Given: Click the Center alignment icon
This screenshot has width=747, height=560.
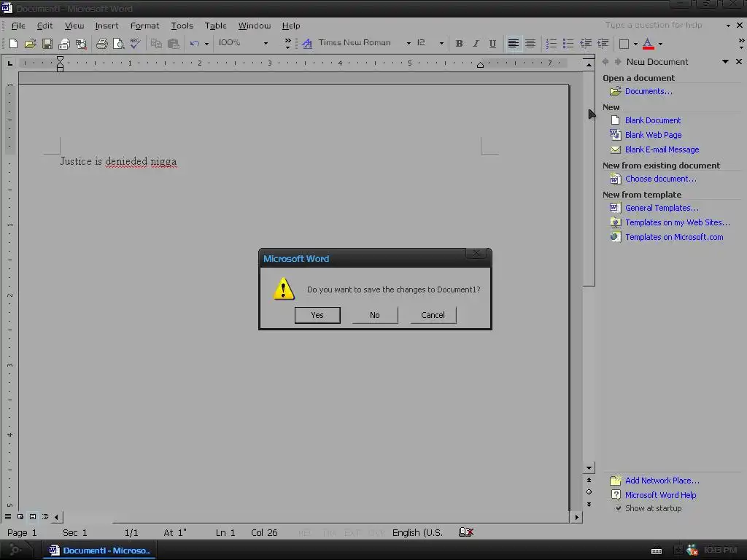Looking at the screenshot, I should coord(530,44).
